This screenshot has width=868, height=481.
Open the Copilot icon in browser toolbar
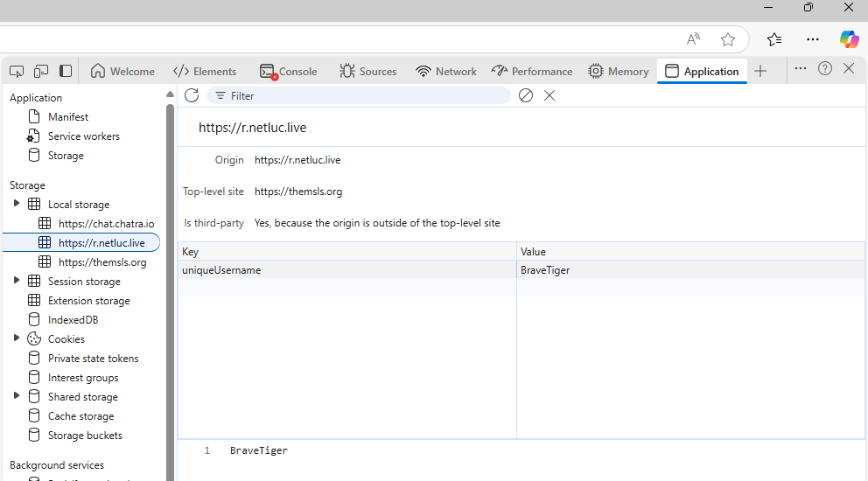click(x=848, y=39)
